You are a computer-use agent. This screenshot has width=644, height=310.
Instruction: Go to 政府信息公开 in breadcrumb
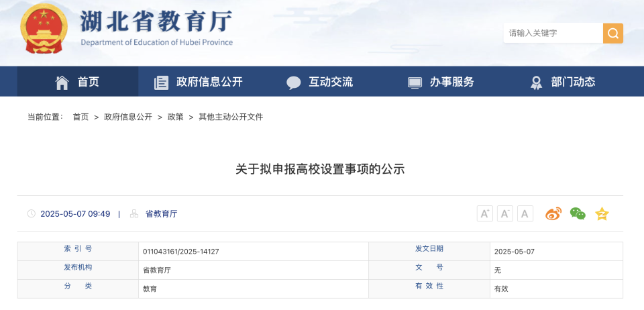click(128, 117)
